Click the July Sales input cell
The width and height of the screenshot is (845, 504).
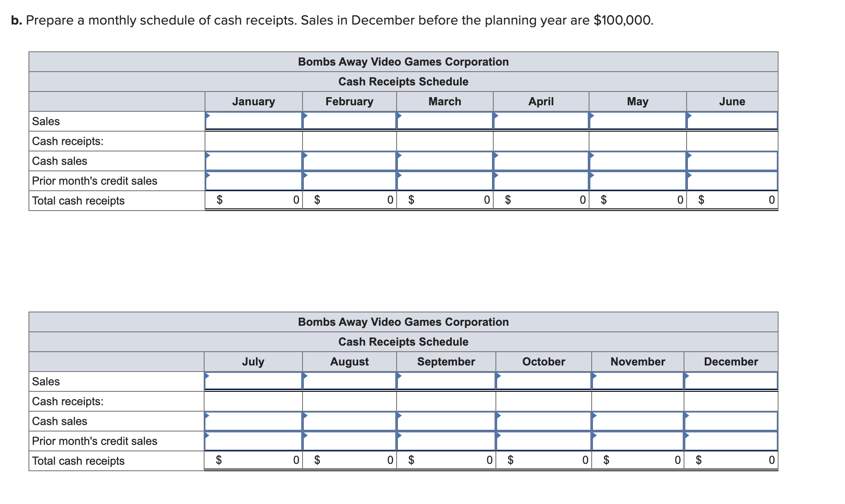point(253,381)
